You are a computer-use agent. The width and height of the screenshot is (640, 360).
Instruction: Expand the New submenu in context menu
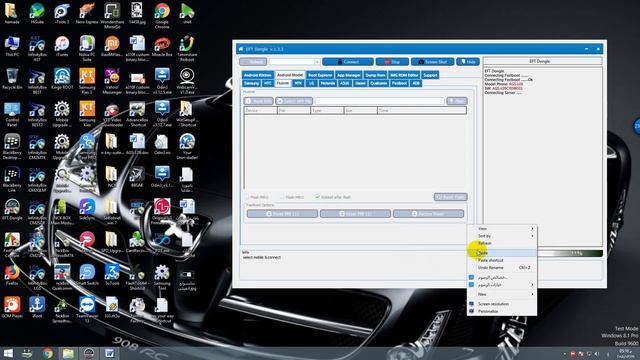point(502,294)
